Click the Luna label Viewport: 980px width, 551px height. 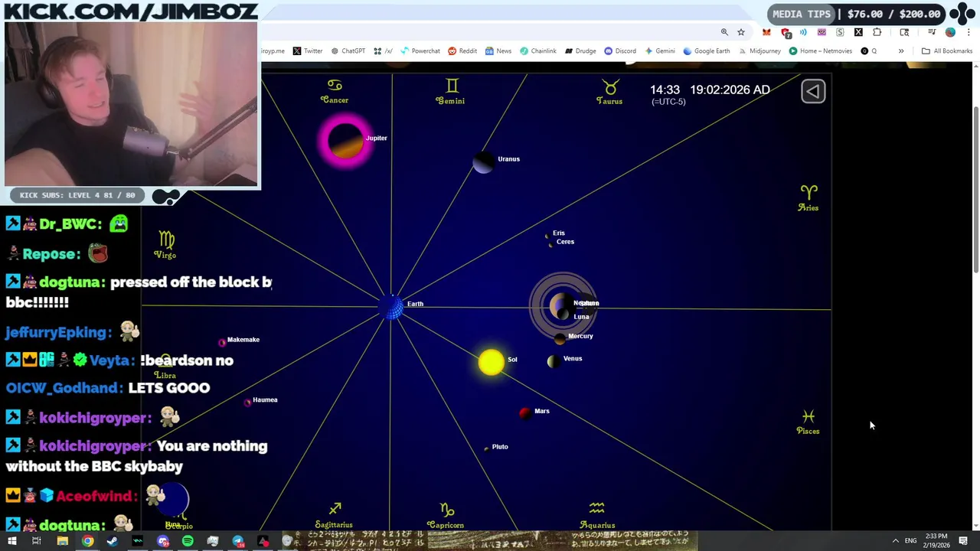582,317
